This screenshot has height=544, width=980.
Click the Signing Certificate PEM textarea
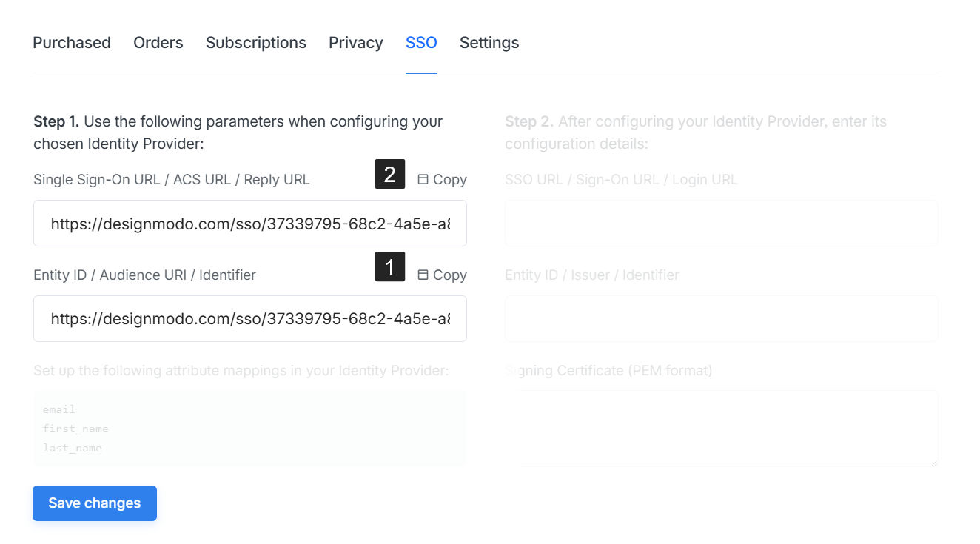coord(721,428)
